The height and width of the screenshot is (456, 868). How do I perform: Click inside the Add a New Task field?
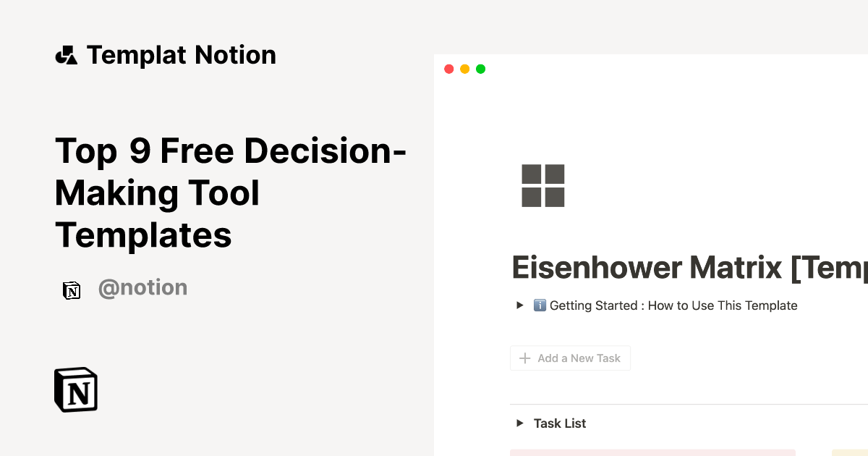tap(579, 358)
